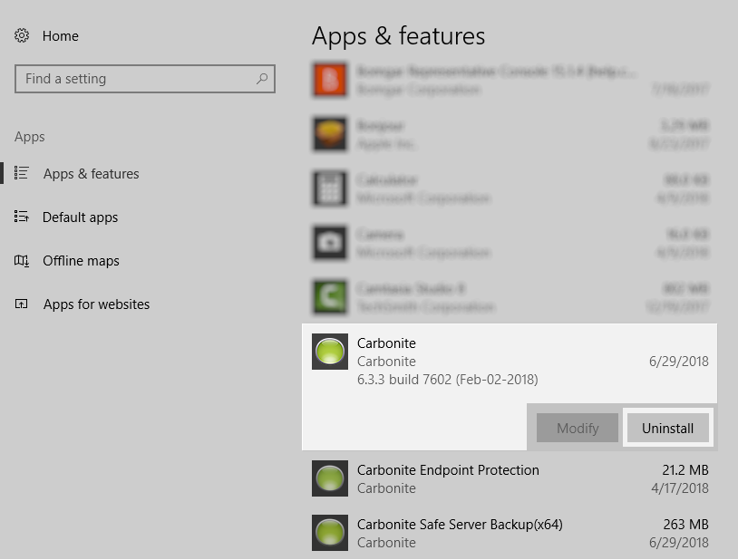Viewport: 738px width, 560px height.
Task: Click the Calculator app icon in the list
Action: coord(330,188)
